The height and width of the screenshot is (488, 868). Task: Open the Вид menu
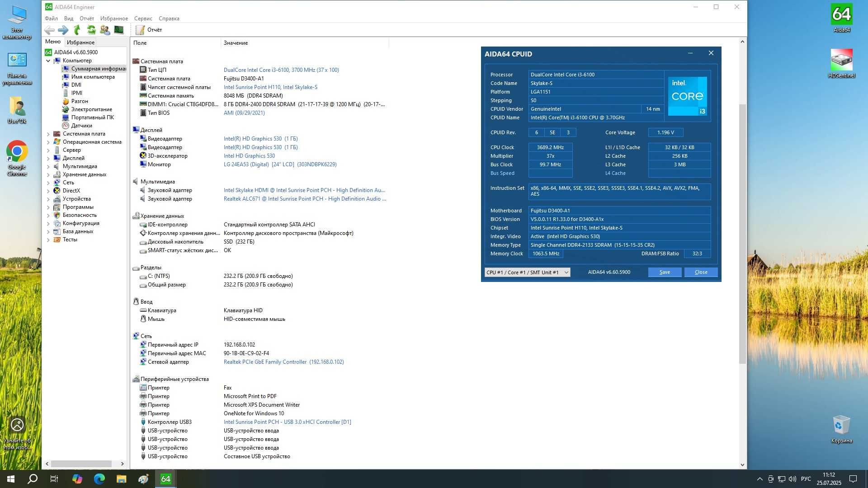pyautogui.click(x=69, y=19)
